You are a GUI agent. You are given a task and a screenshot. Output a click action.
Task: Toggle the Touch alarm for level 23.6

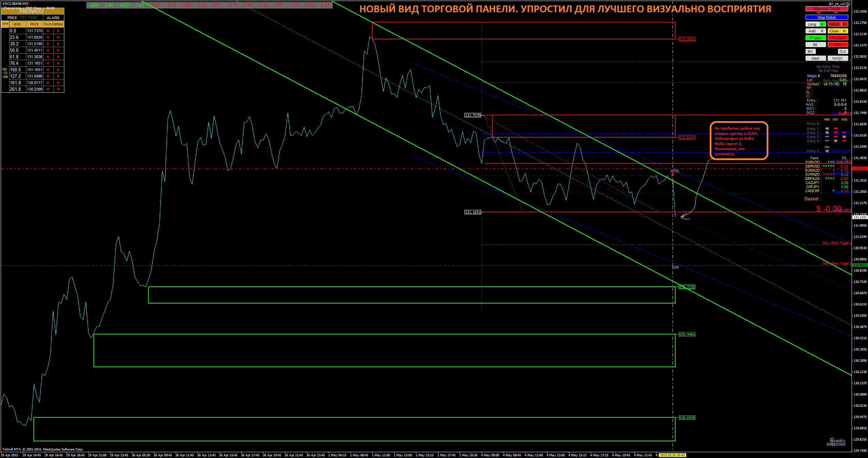(x=48, y=37)
